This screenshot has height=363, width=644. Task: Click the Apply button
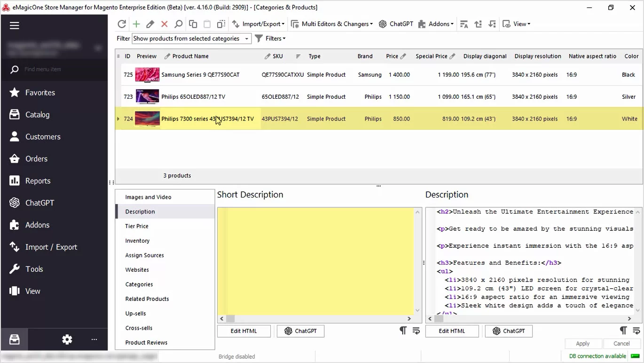click(x=583, y=344)
